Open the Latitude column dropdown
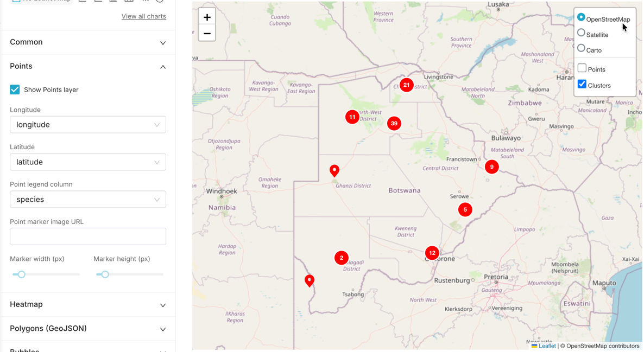Viewport: 644px width, 352px height. pyautogui.click(x=88, y=162)
